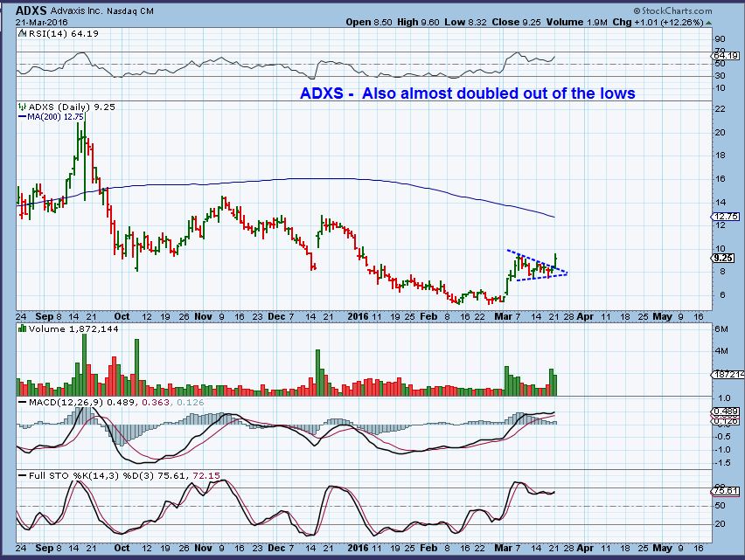Viewport: 745px width, 560px height.
Task: Click the 0.489 tag on the MACD axis
Action: [726, 411]
